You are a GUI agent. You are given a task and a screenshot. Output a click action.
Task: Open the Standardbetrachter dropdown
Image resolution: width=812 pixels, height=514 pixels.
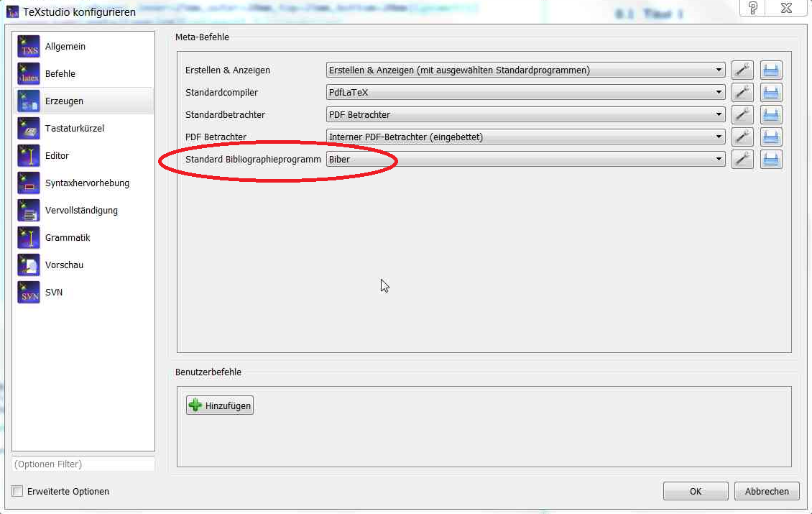[x=525, y=114]
